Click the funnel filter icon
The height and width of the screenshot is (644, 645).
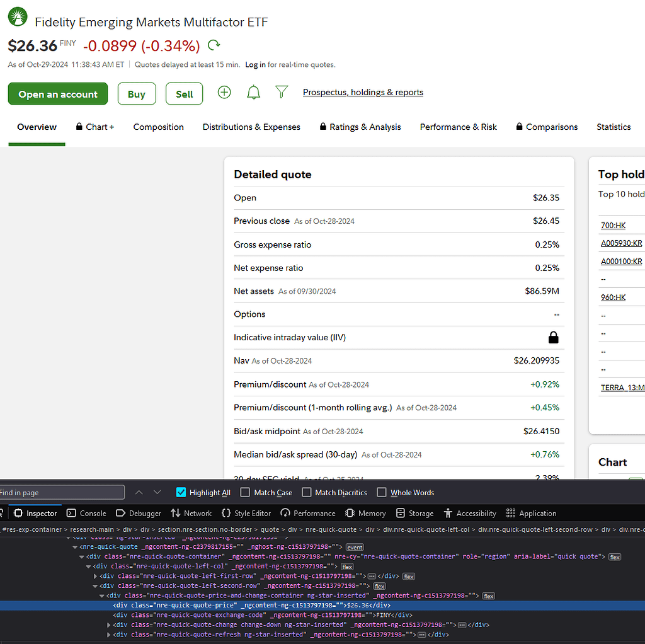tap(282, 93)
